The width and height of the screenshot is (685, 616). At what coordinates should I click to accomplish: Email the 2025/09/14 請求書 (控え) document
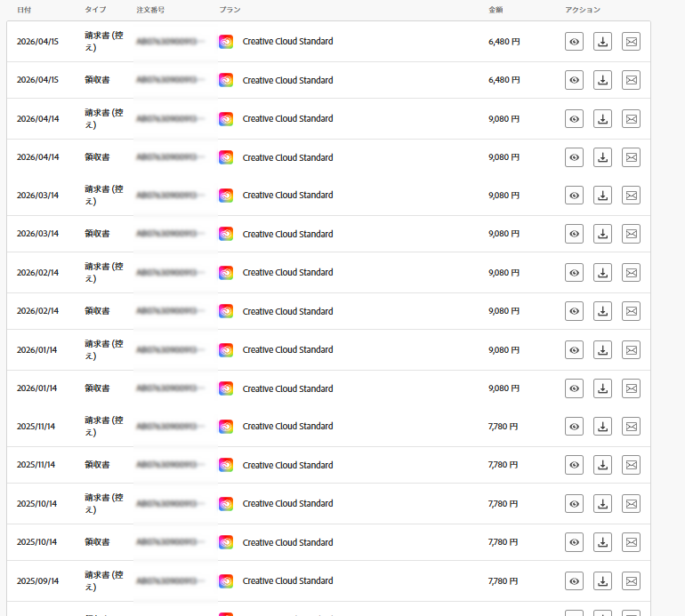[x=632, y=580]
